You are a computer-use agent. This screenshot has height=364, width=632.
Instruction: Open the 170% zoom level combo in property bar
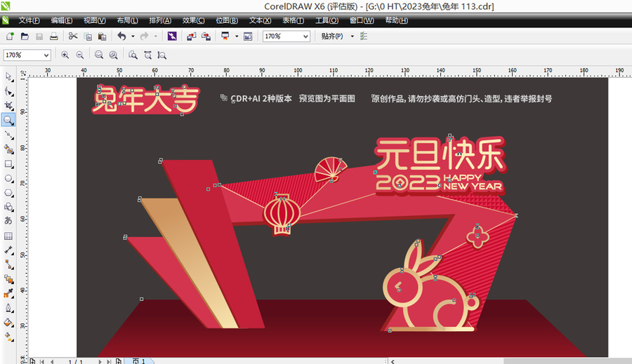point(27,55)
